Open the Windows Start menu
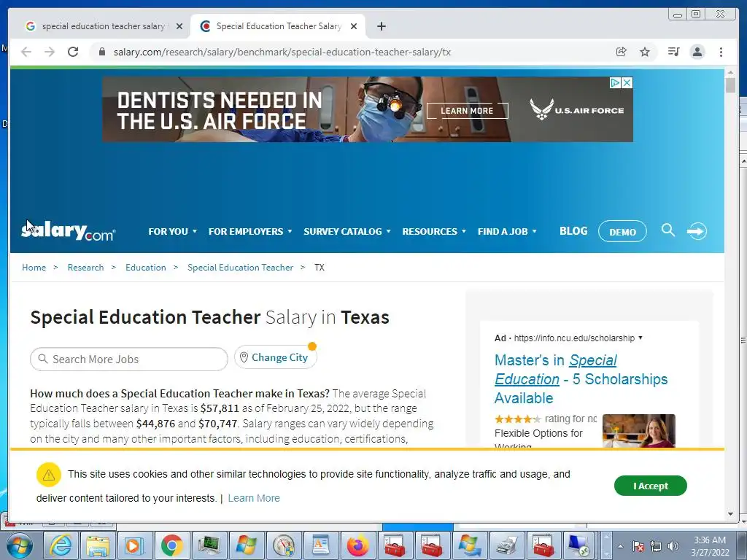Image resolution: width=747 pixels, height=560 pixels. tap(20, 545)
